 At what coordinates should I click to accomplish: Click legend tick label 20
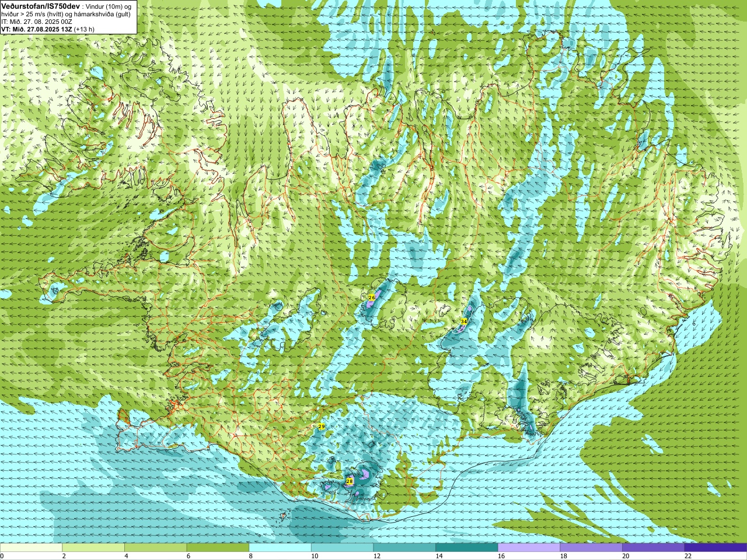click(x=626, y=556)
